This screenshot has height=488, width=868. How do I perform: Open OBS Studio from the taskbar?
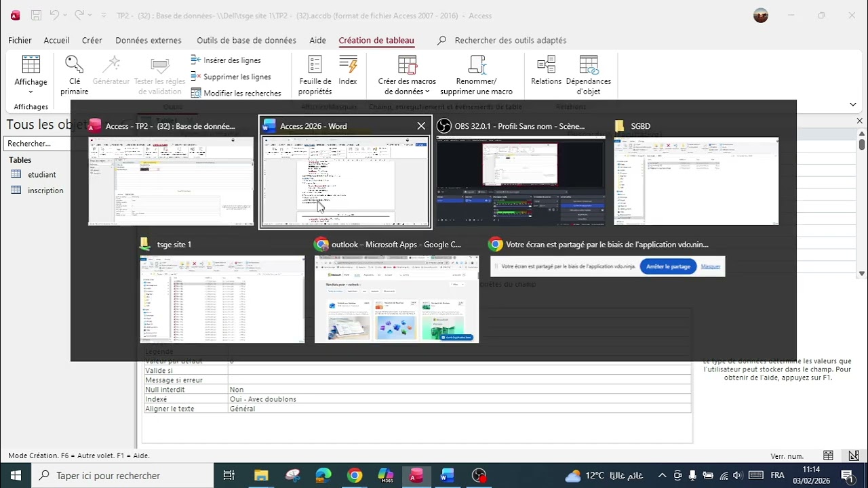pos(479,476)
